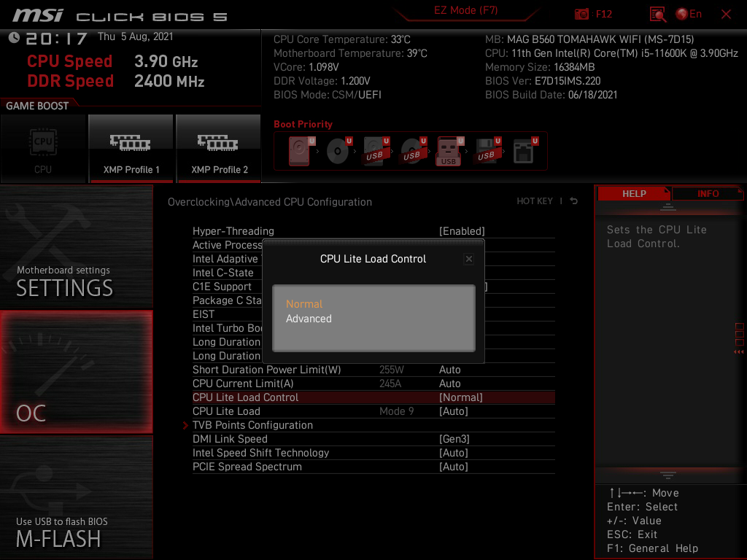Enable XMP Profile 1

pos(131,149)
